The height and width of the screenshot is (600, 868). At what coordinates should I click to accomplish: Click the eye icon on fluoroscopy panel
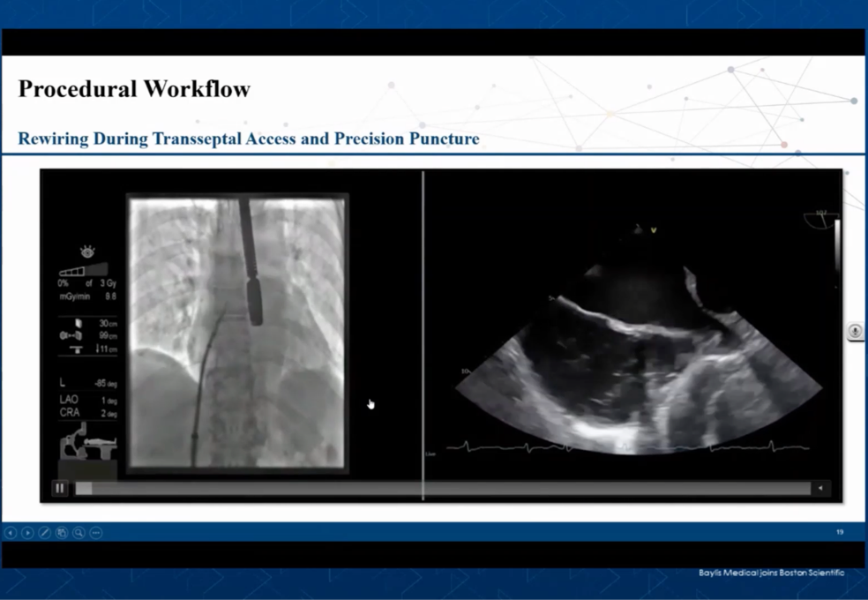tap(87, 251)
